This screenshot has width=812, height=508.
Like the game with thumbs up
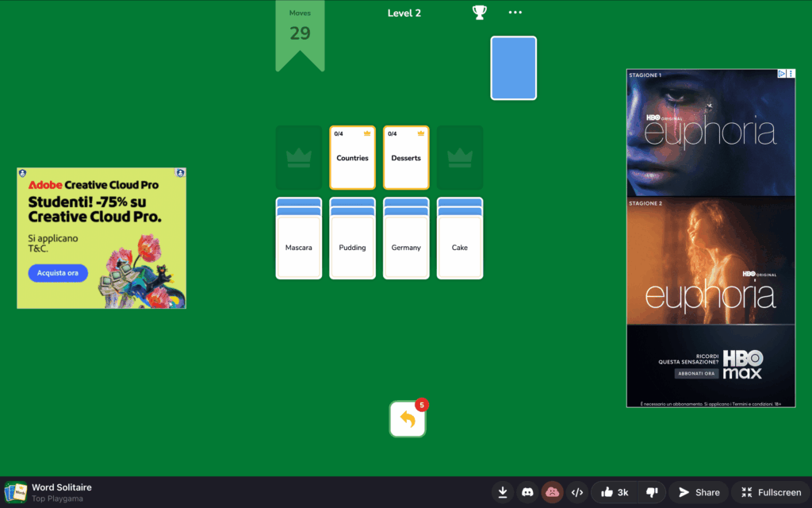pos(614,492)
